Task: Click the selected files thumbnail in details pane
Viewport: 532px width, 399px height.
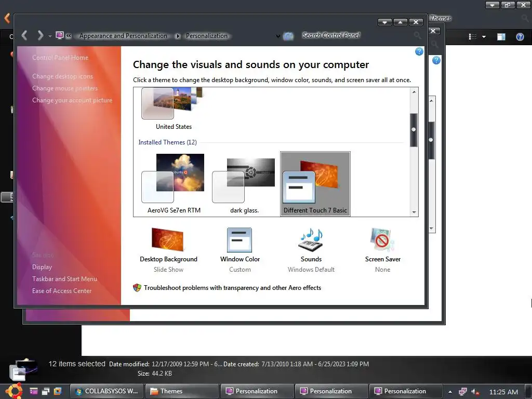Action: (x=23, y=369)
